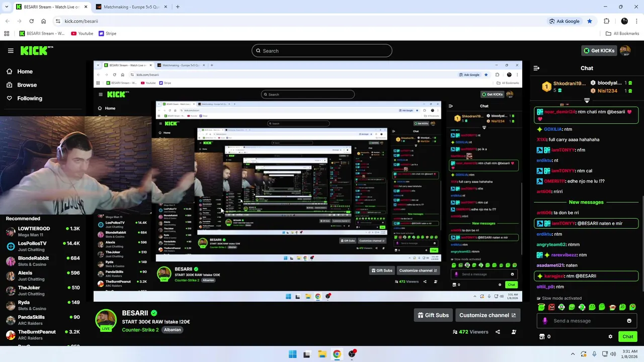Select the monkey face quick emote

612,307
